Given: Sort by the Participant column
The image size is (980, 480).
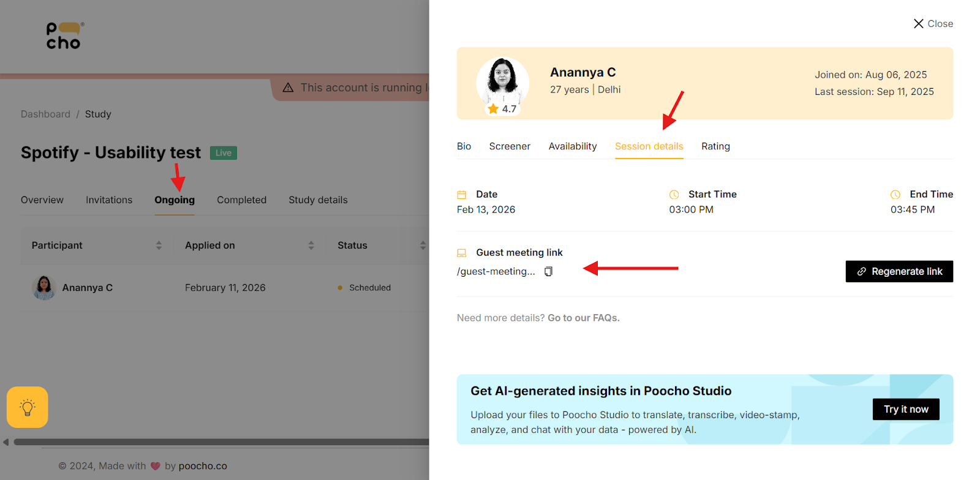Looking at the screenshot, I should (159, 246).
